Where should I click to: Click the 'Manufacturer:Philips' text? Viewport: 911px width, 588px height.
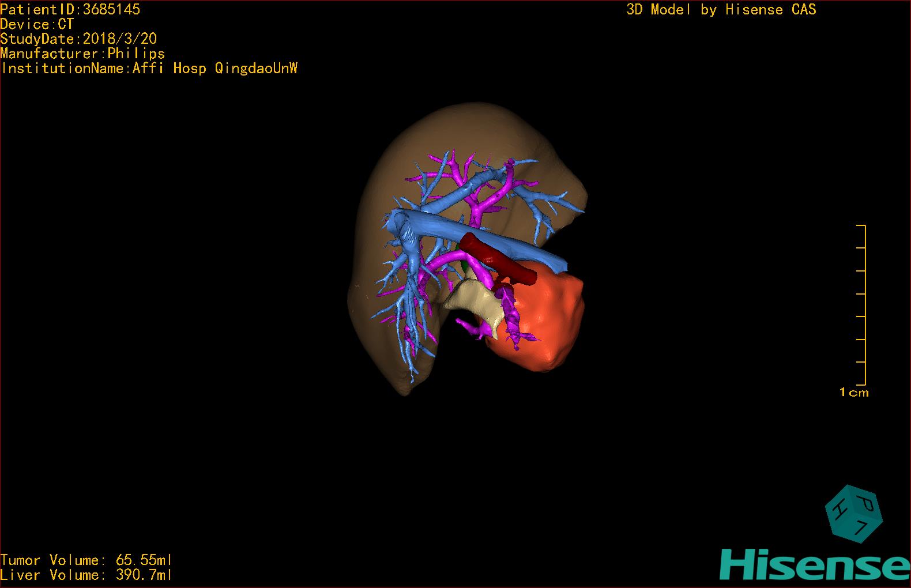point(82,54)
